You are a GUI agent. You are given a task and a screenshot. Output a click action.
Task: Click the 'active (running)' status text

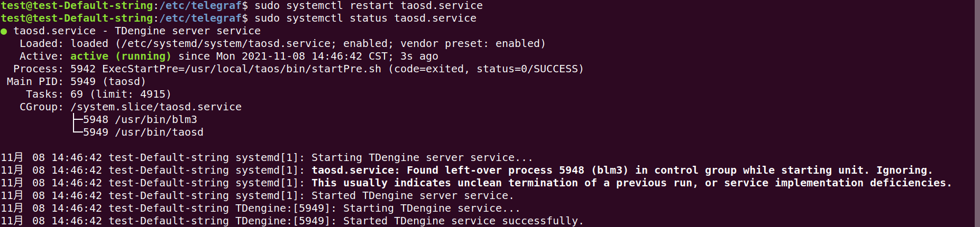pyautogui.click(x=121, y=56)
